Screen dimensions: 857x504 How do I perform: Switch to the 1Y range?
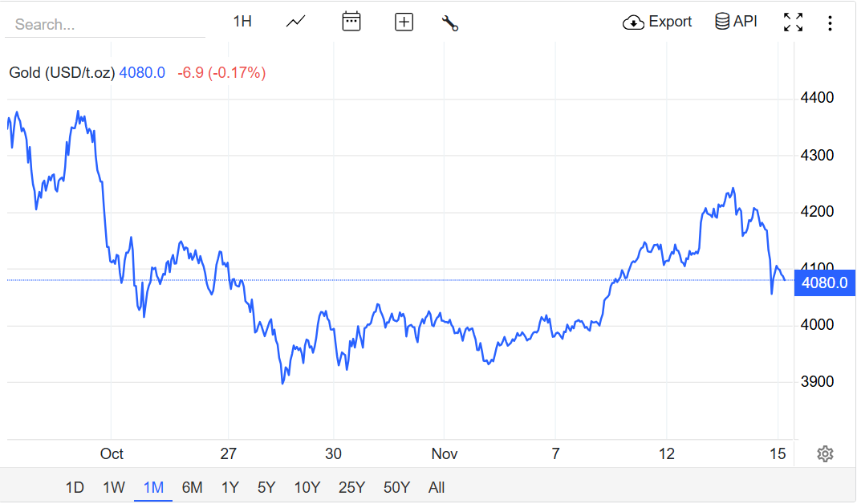(x=230, y=487)
